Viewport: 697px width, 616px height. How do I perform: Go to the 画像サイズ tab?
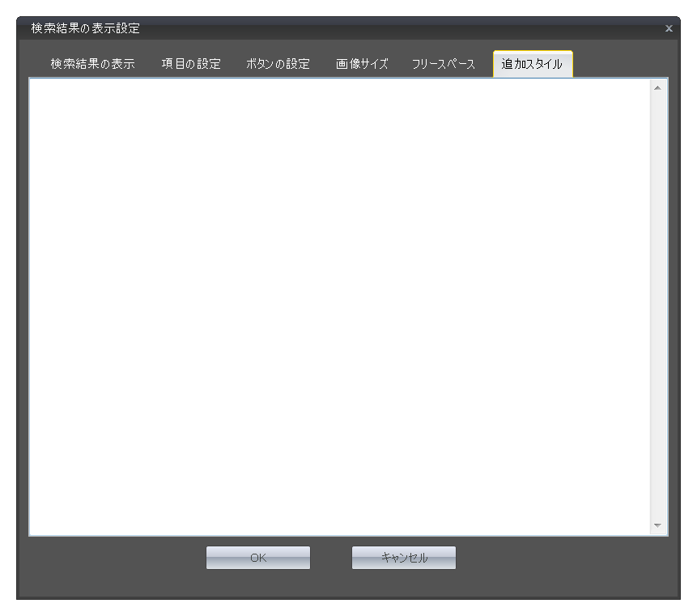[362, 64]
